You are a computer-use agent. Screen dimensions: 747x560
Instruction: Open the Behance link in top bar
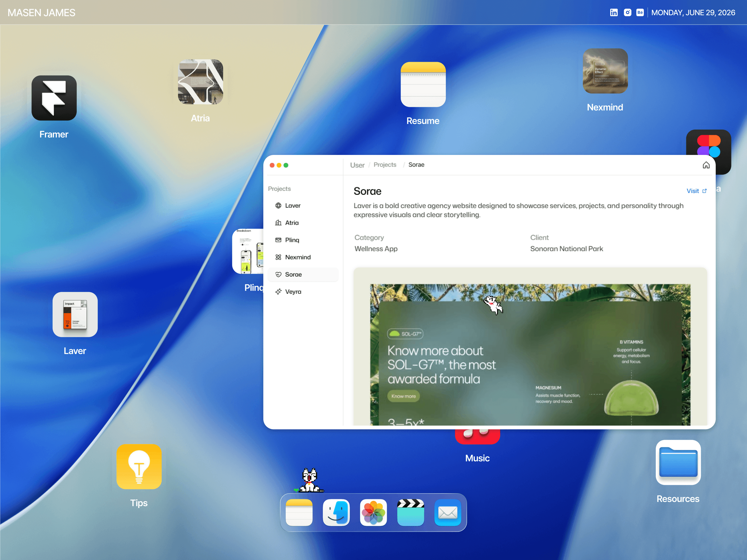pyautogui.click(x=640, y=13)
